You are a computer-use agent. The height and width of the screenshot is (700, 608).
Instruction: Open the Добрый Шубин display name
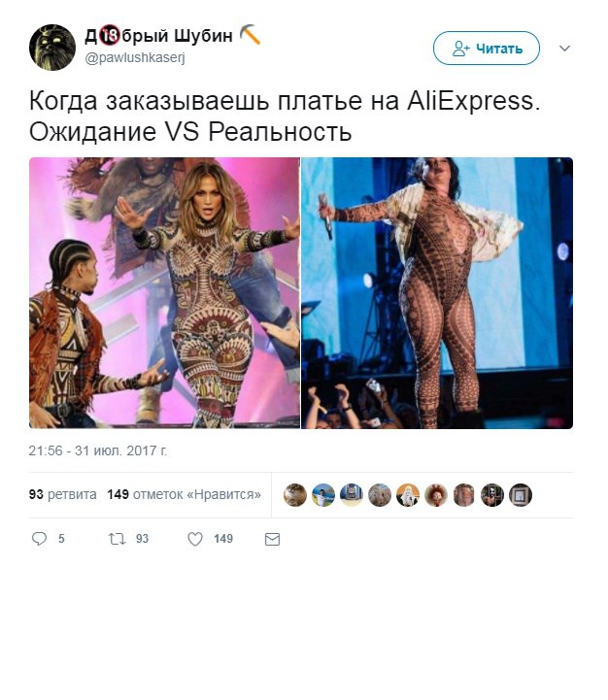tap(158, 35)
